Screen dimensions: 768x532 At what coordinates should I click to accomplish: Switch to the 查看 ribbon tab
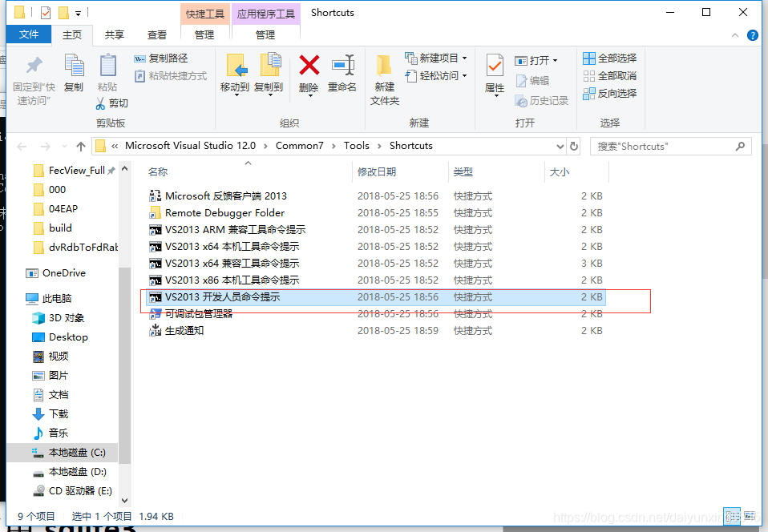[x=157, y=34]
